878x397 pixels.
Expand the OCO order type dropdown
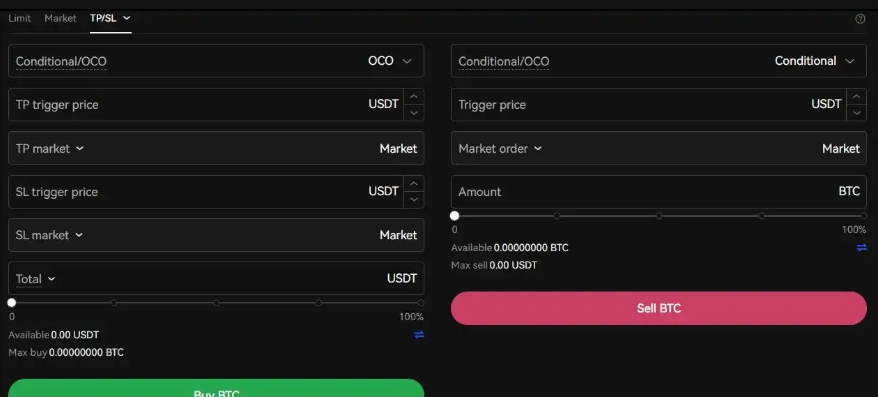[390, 61]
